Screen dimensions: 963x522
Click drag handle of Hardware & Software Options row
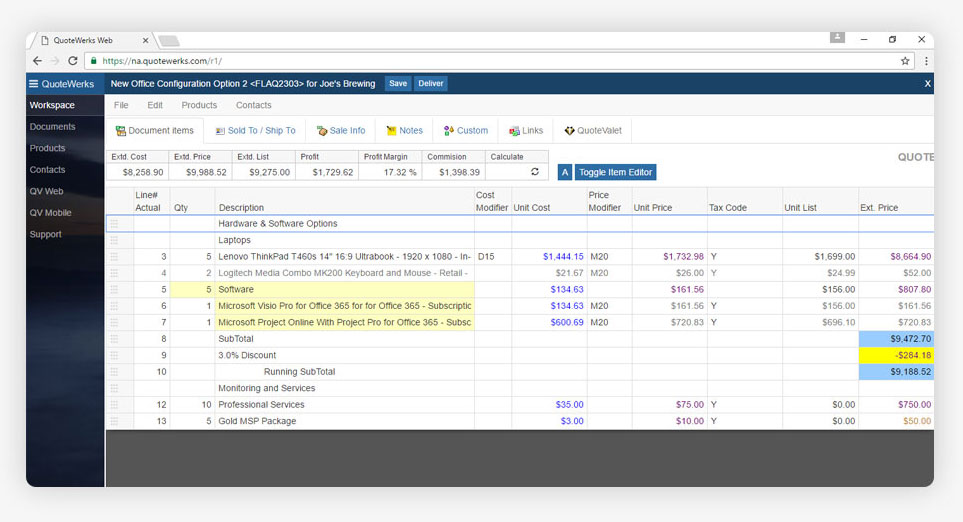pos(114,224)
